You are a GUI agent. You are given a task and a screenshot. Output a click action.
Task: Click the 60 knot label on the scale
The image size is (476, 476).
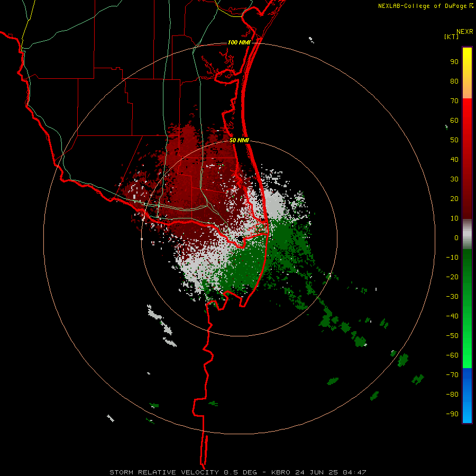[454, 120]
